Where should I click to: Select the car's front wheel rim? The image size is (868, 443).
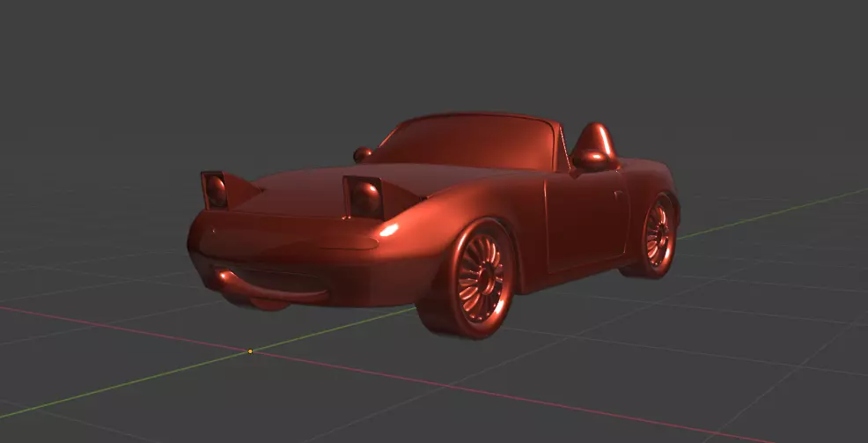point(481,278)
